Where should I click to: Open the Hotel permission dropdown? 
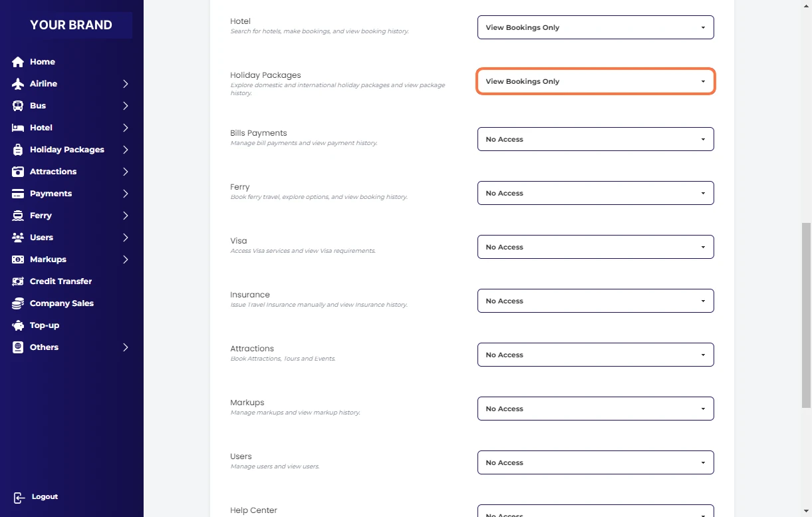(595, 27)
